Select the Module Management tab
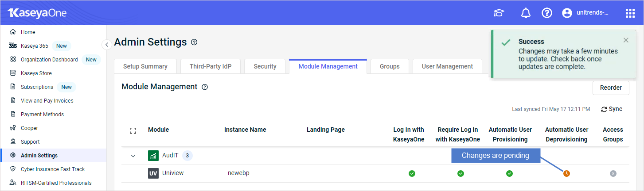The image size is (644, 191). click(328, 66)
